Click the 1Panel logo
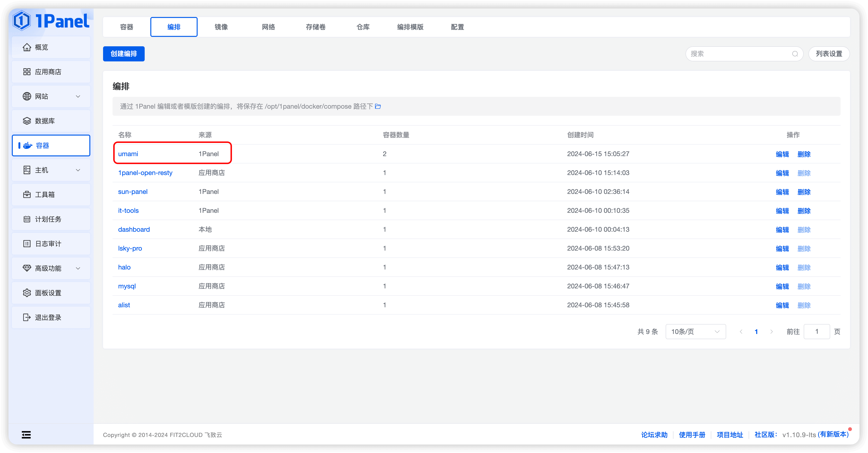Image resolution: width=868 pixels, height=453 pixels. point(51,21)
